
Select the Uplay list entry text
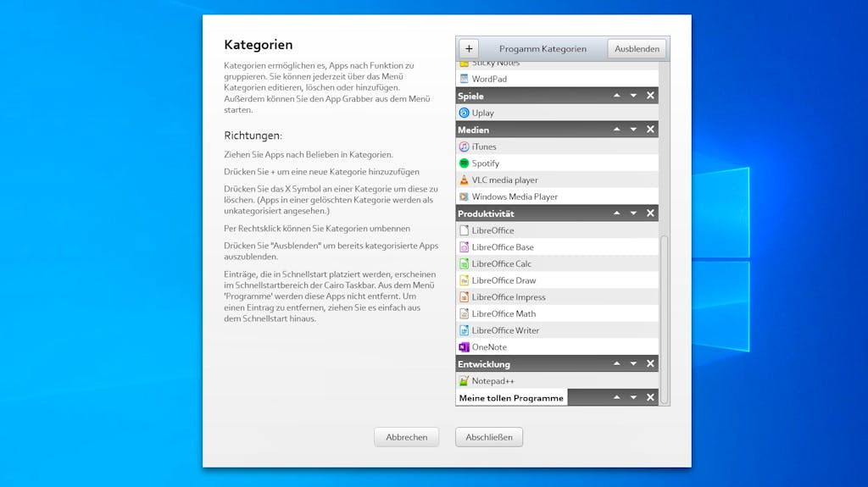pos(482,113)
